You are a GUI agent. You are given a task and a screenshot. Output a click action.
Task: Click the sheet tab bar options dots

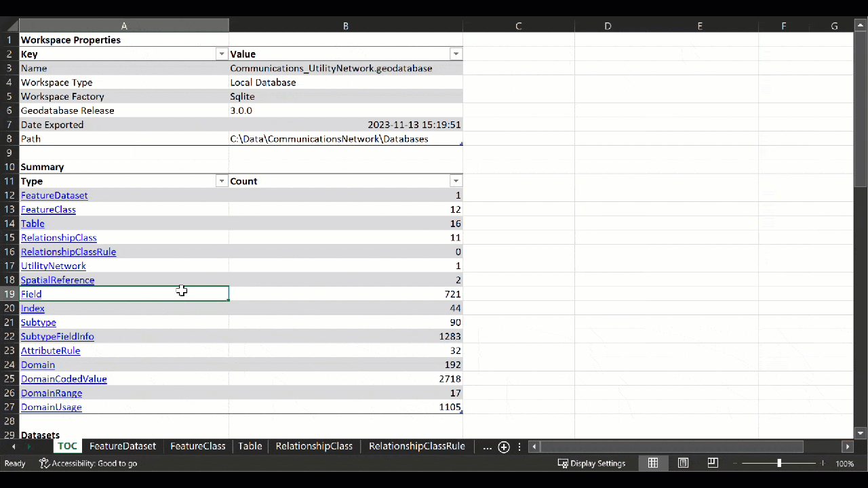pos(520,447)
